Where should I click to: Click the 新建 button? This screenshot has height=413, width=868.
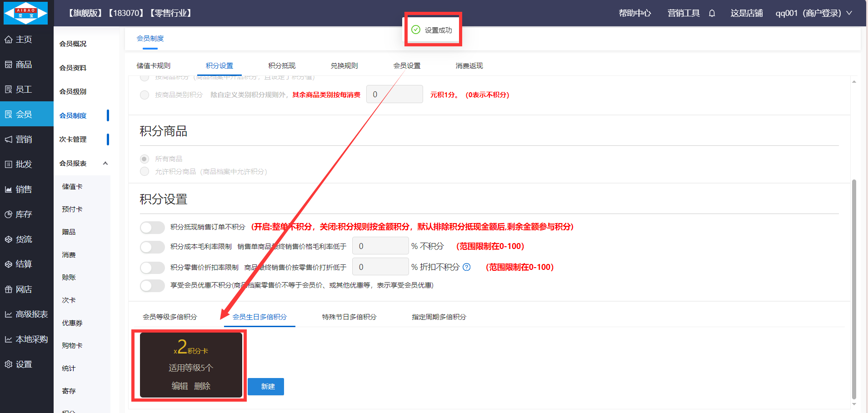click(266, 387)
